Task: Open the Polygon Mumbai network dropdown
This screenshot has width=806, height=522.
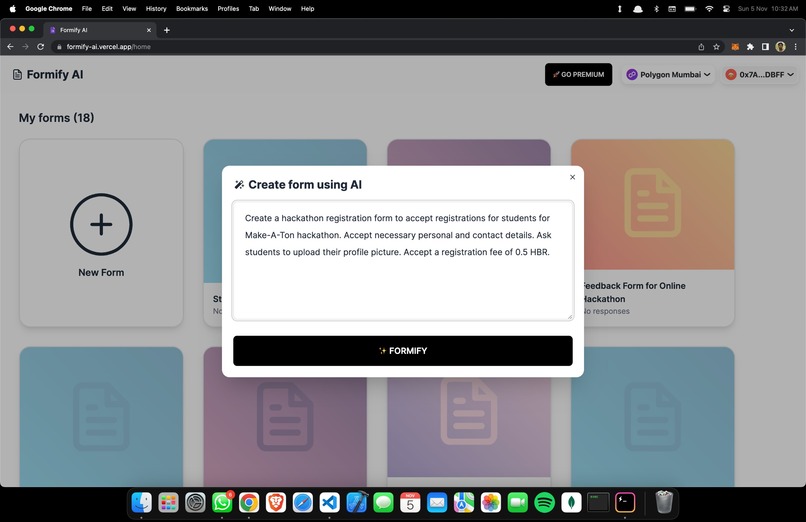Action: 668,74
